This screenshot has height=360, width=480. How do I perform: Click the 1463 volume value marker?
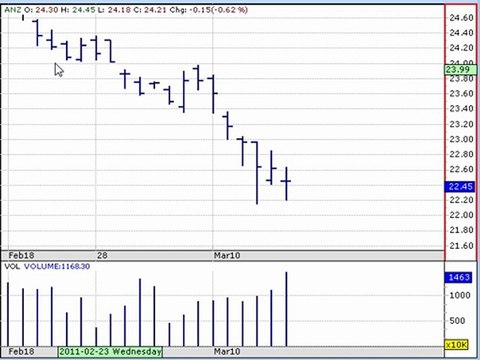tap(459, 277)
